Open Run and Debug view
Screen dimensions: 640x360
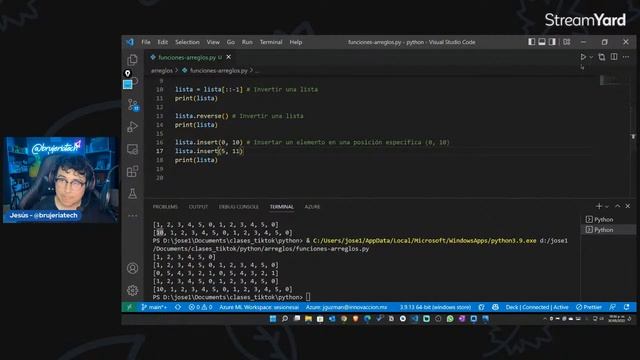132,127
